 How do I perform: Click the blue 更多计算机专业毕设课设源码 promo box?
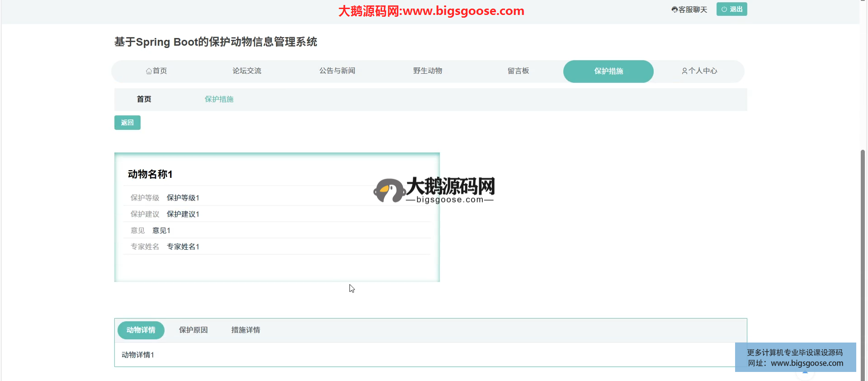coord(795,357)
